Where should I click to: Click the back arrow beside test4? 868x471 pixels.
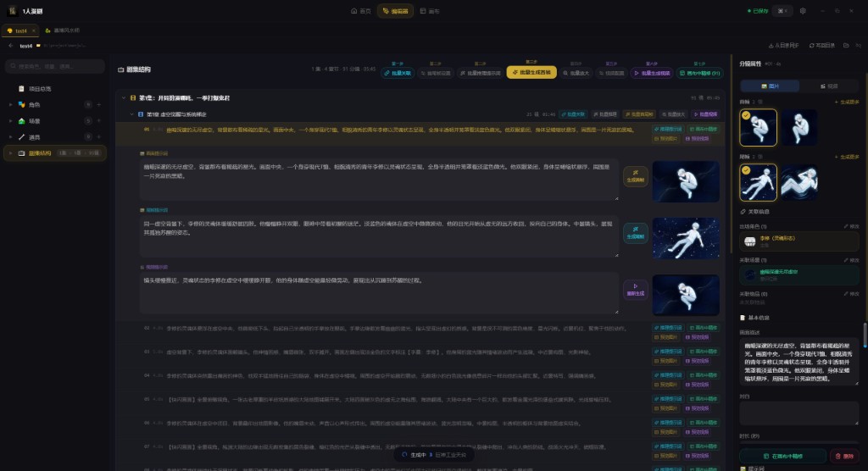pyautogui.click(x=11, y=46)
